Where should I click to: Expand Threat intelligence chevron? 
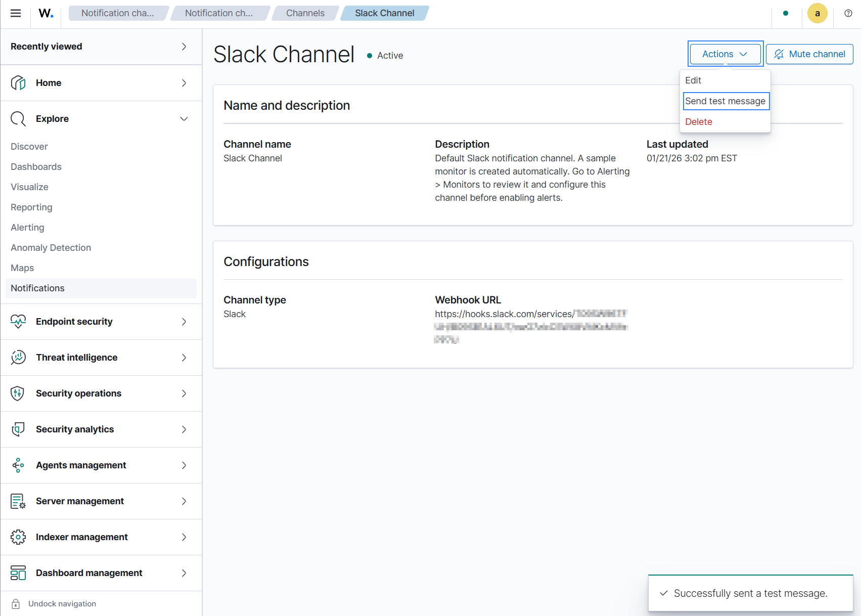click(x=184, y=358)
